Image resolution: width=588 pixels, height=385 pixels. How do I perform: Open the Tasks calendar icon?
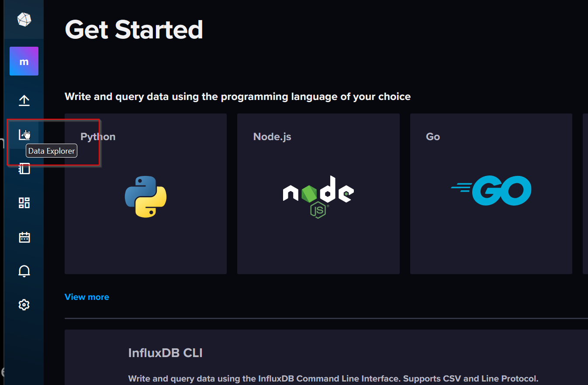pos(24,237)
